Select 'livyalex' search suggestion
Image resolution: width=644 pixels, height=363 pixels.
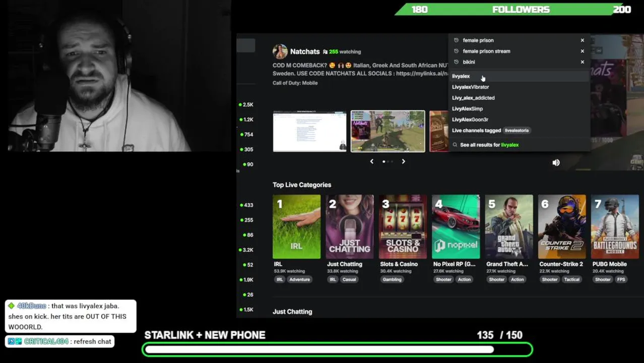519,76
